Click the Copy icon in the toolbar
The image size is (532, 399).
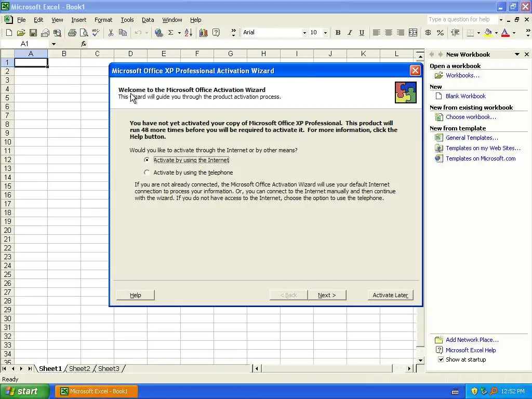123,33
